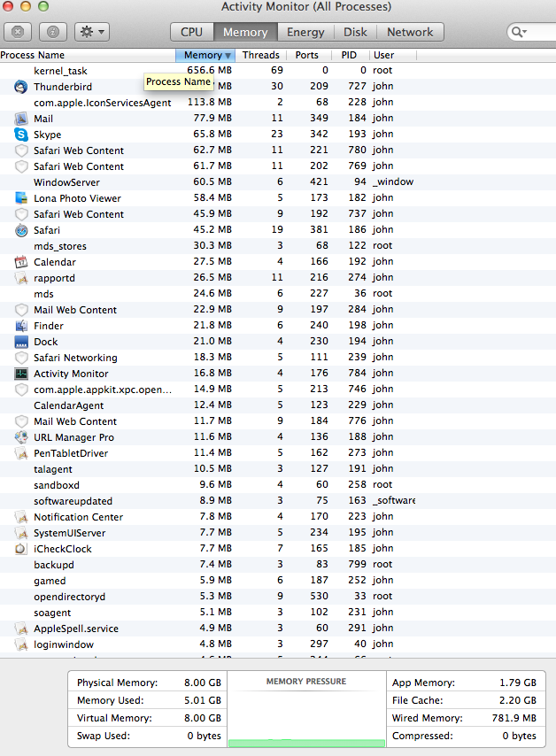Click Mail Web Content icon for PID 284
Viewport: 556px width, 756px height.
[20, 310]
